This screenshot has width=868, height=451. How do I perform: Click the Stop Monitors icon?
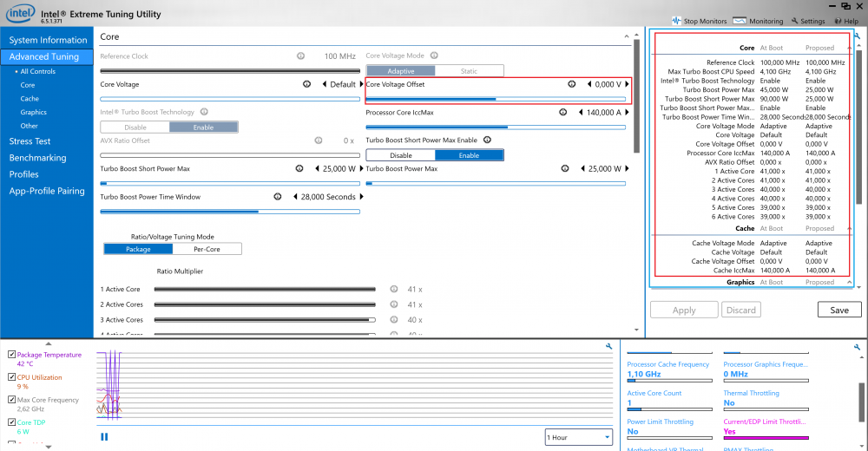[677, 21]
